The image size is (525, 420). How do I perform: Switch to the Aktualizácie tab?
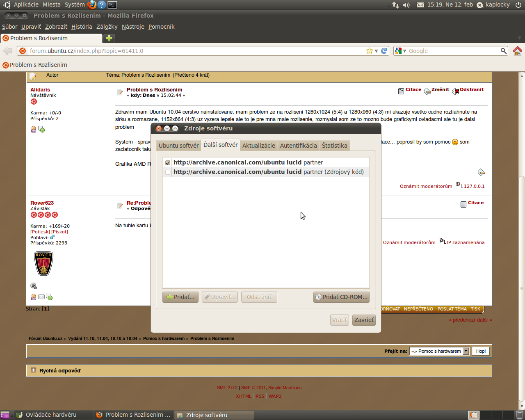tap(258, 146)
